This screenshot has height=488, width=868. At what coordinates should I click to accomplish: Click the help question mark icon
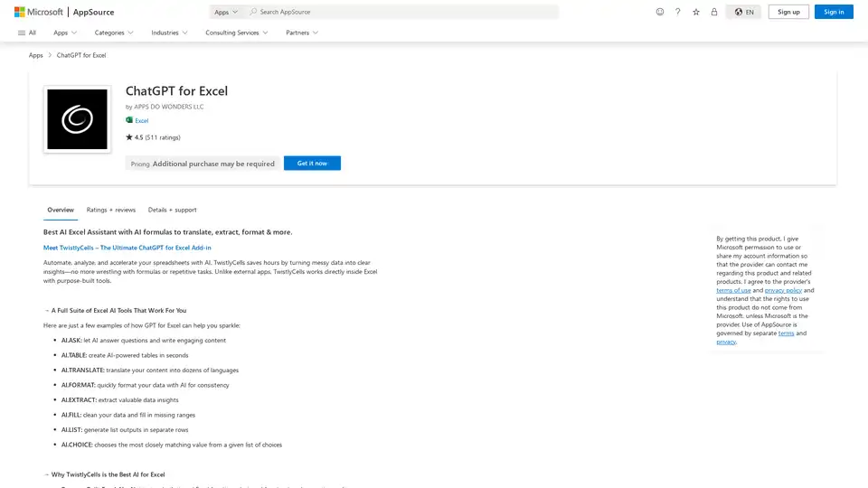[x=678, y=12]
